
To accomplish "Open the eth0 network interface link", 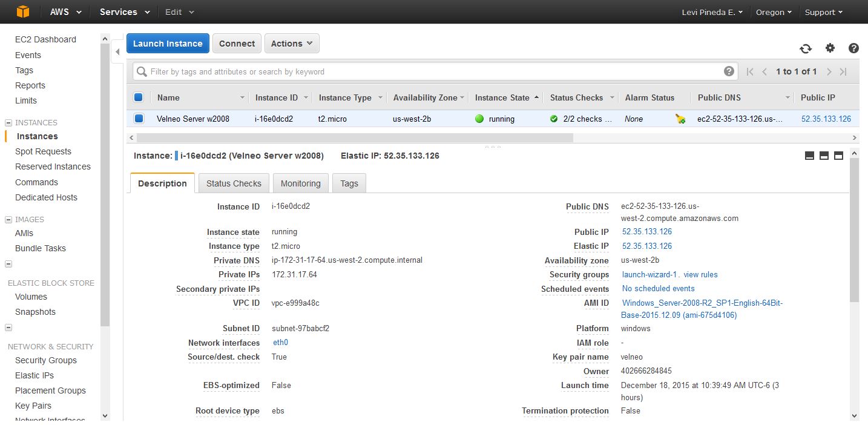I will click(280, 342).
